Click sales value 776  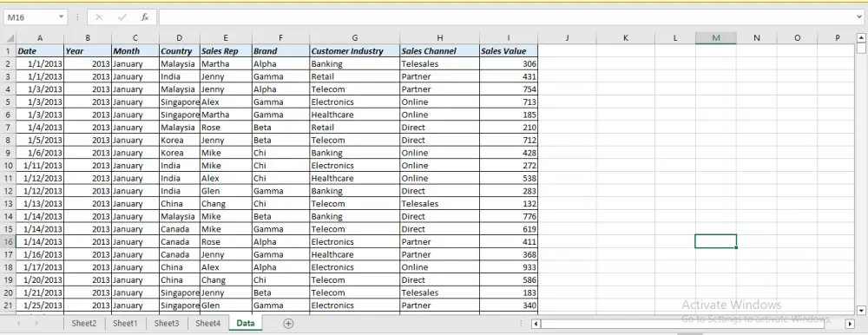coord(508,216)
